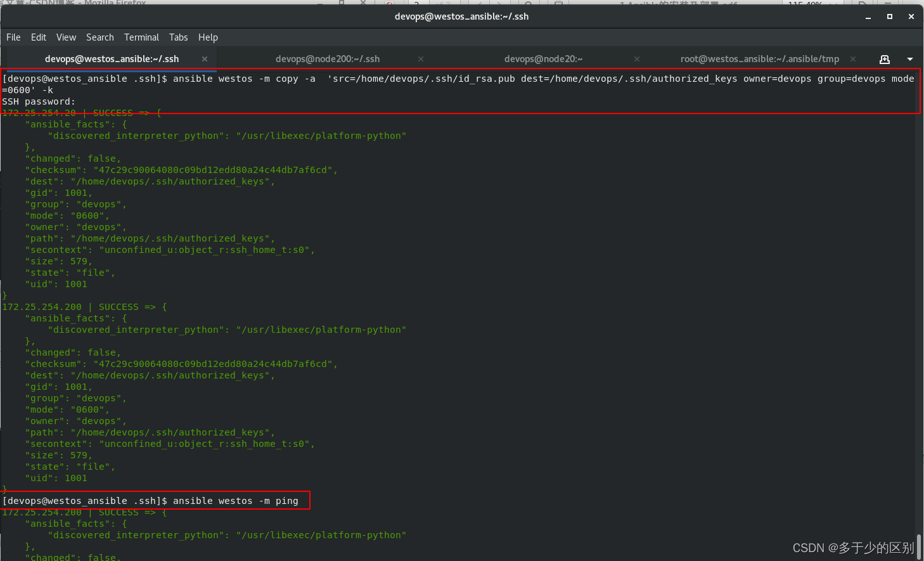Click the ansible copy command line
The width and height of the screenshot is (924, 561).
click(x=458, y=84)
